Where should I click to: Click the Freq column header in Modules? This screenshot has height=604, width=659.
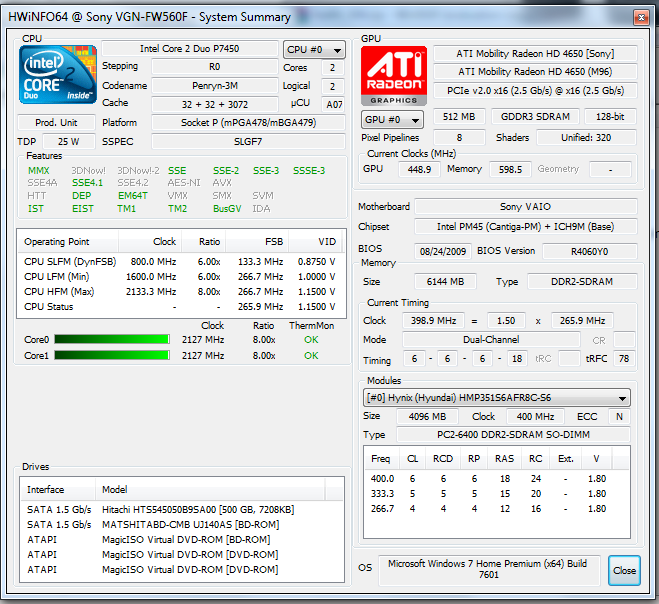(x=381, y=459)
